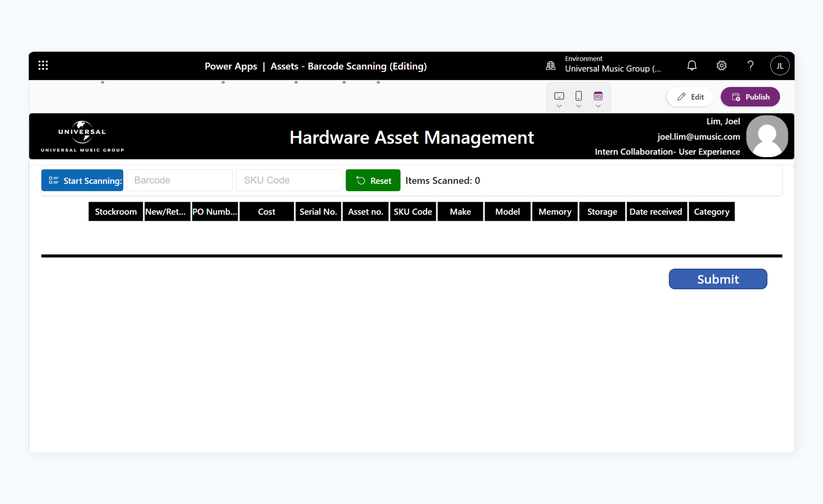Click the Asset no. column header
The image size is (823, 504).
[365, 212]
